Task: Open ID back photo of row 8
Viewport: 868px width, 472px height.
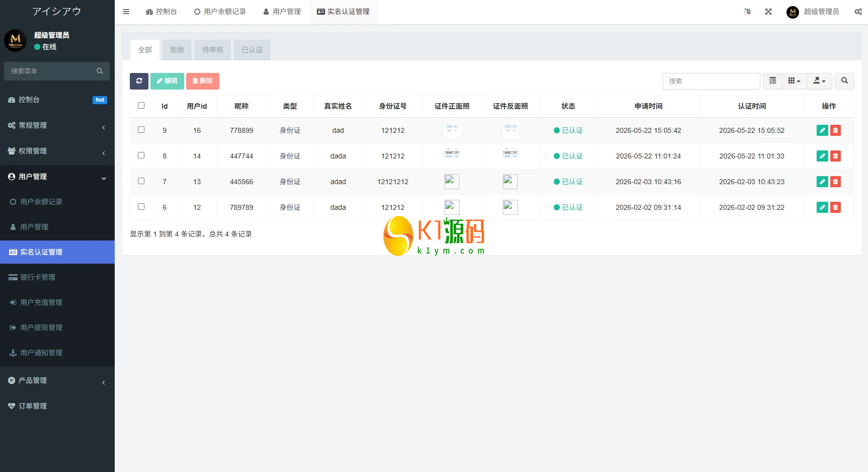Action: pyautogui.click(x=510, y=154)
